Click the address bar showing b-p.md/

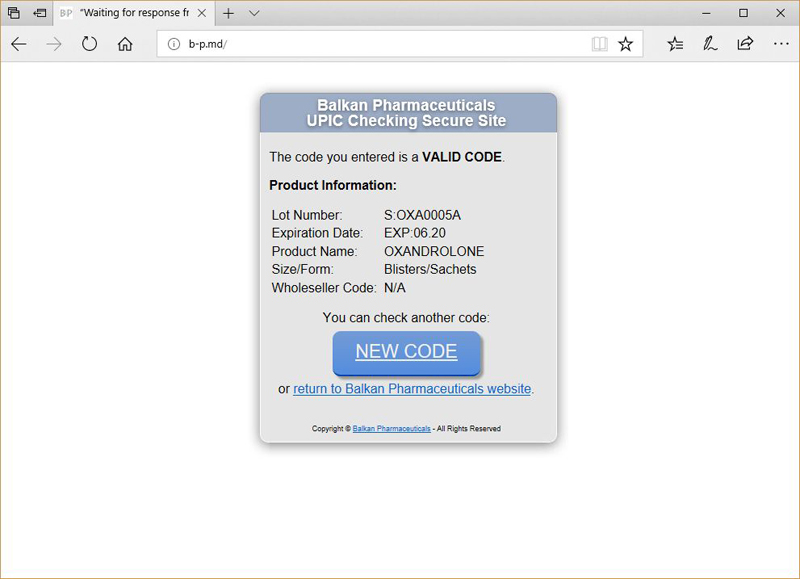pyautogui.click(x=399, y=44)
